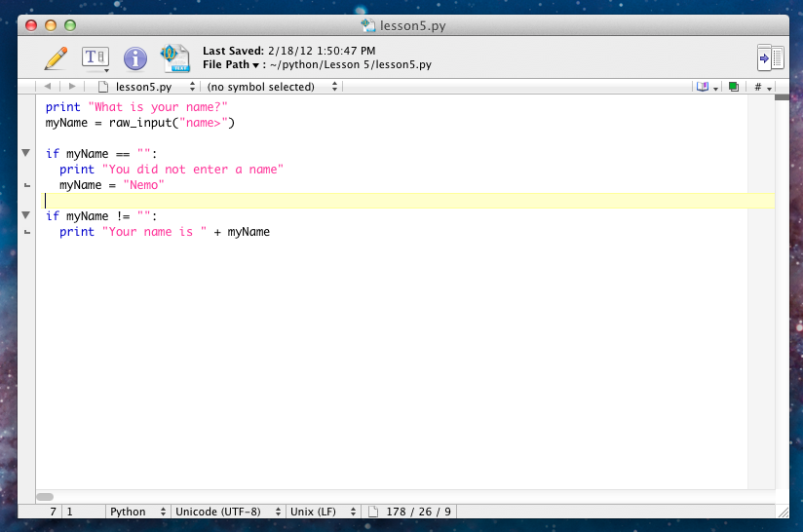Click the string "You did not enter a name"
Screen dimensions: 803x532
[x=193, y=170]
